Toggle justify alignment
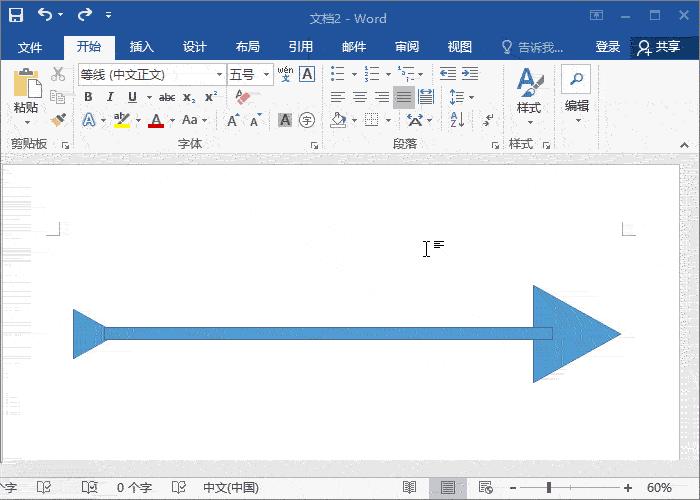Image resolution: width=700 pixels, height=500 pixels. pos(404,97)
